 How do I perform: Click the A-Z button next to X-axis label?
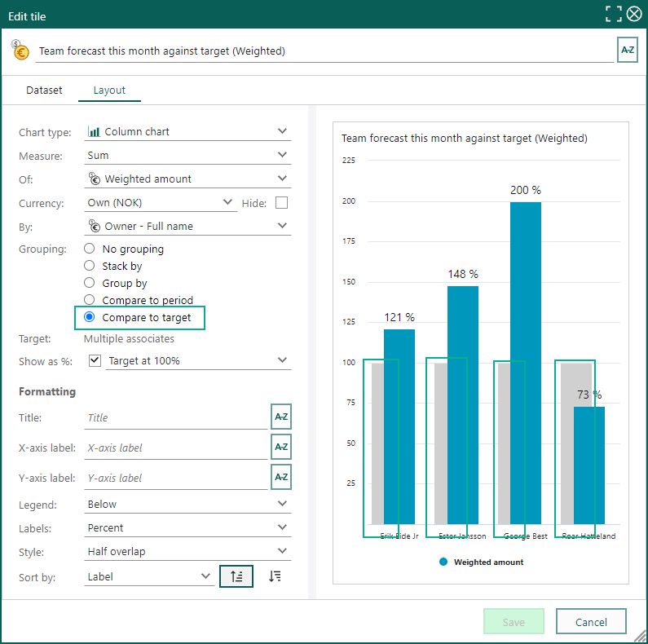281,447
